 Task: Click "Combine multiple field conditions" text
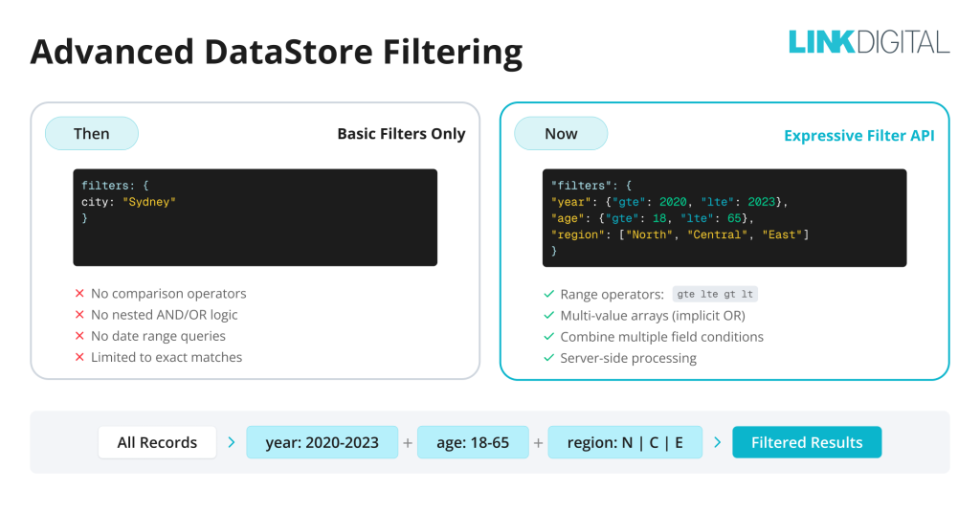click(662, 336)
